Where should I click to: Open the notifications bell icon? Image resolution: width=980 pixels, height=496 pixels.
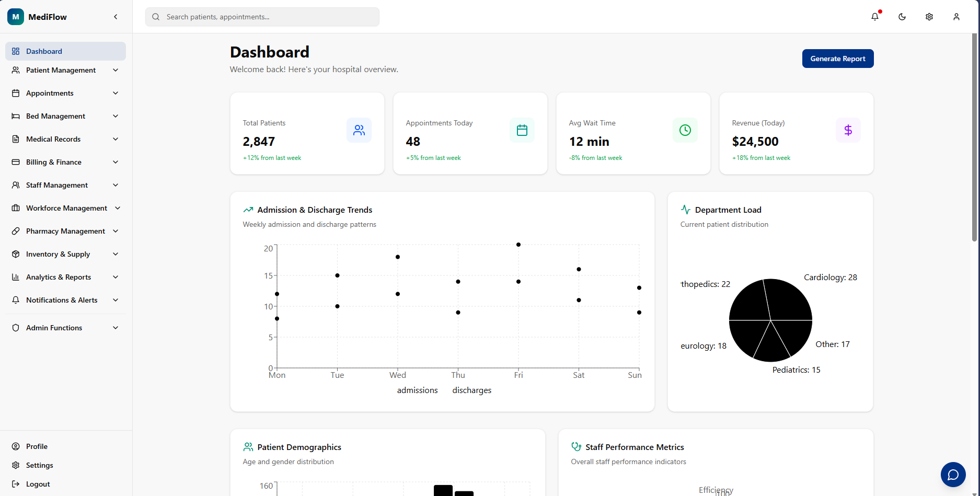875,17
